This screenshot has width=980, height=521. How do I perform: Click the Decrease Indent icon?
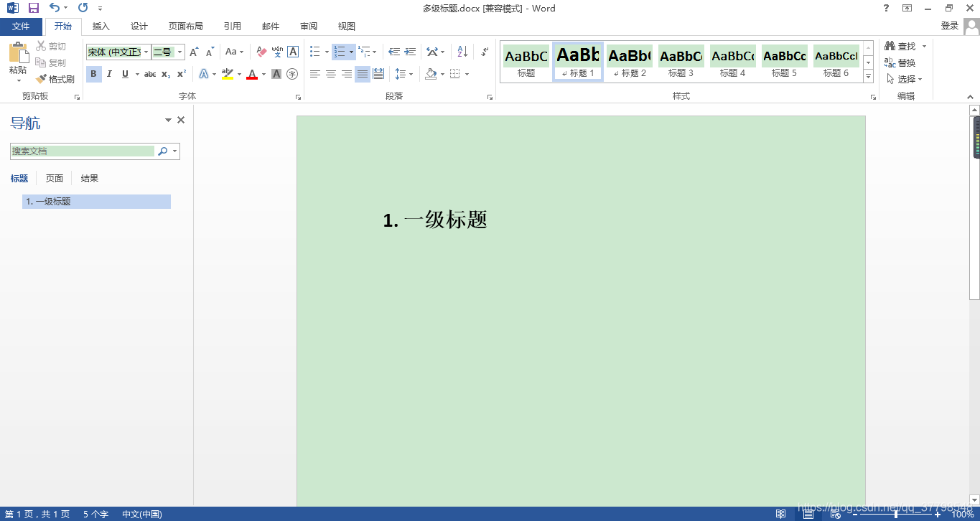394,52
